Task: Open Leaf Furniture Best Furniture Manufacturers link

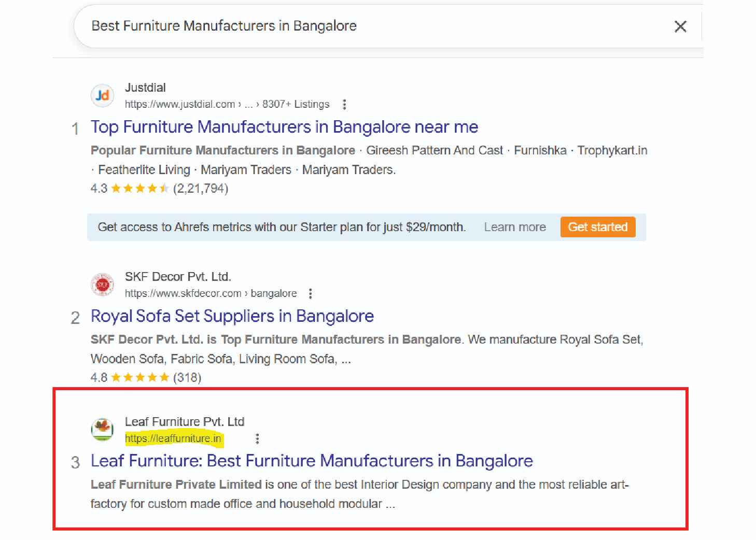Action: point(312,461)
